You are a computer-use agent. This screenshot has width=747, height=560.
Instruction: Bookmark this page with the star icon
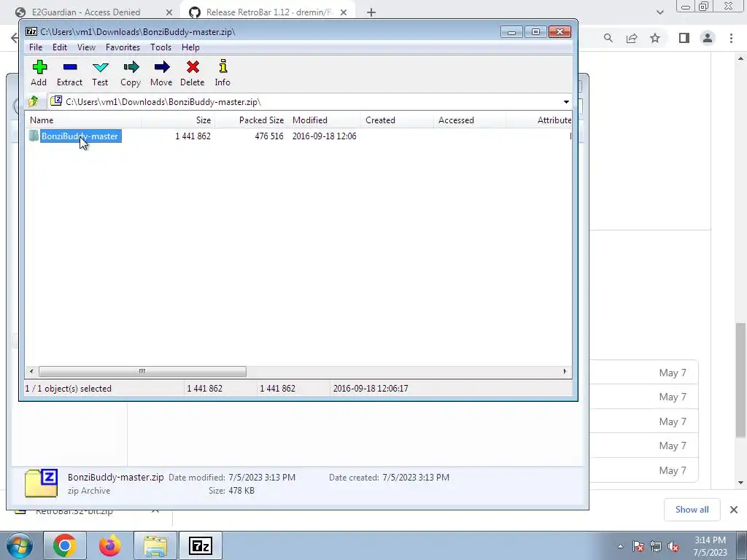tap(655, 38)
